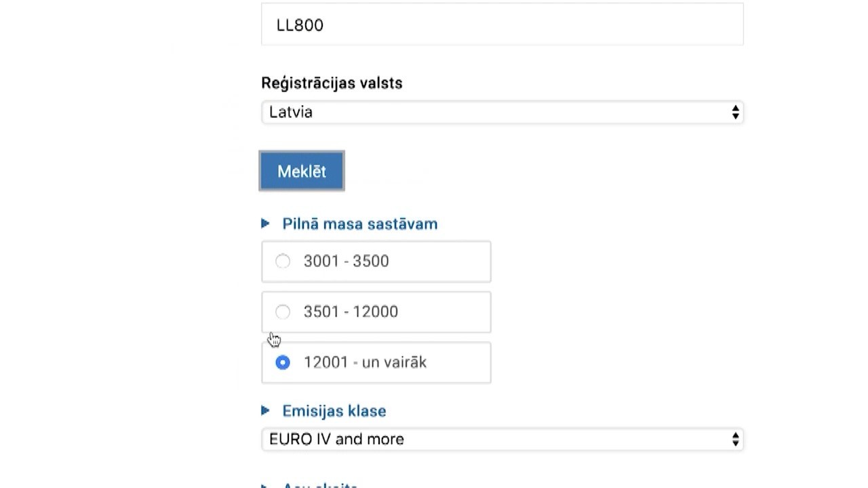Select the 3001 - 3500 radio button

click(x=283, y=261)
